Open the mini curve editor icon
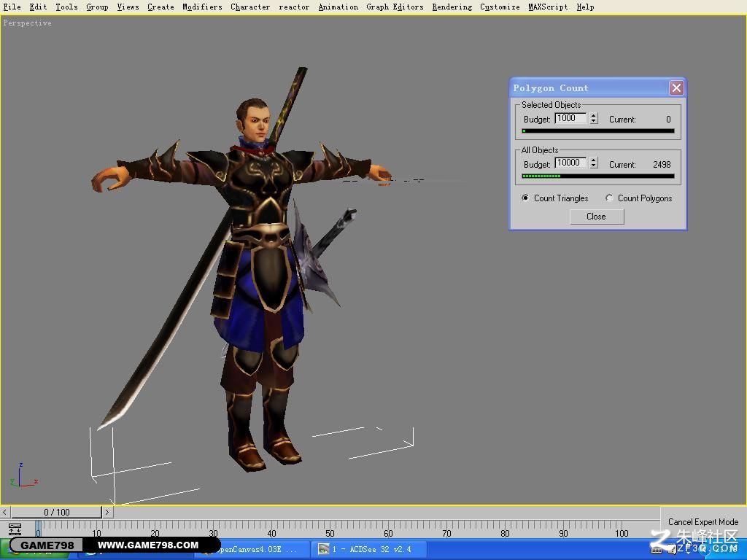 click(x=15, y=529)
